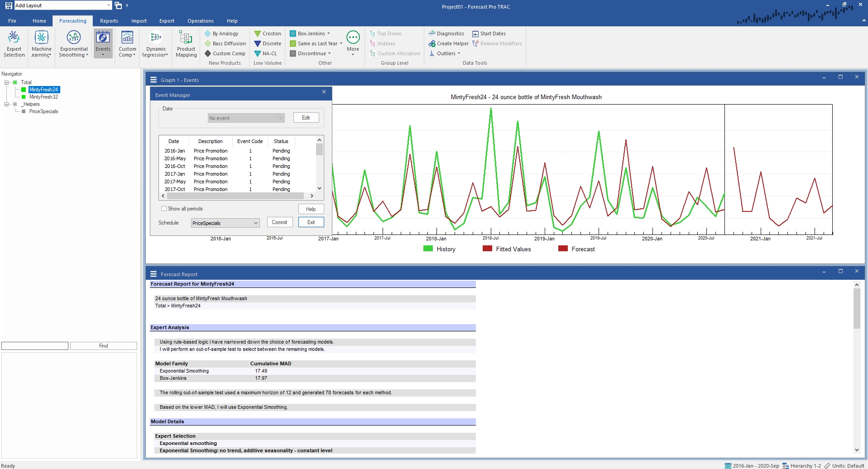Open Start Dates tool
The image size is (868, 469).
click(x=489, y=33)
